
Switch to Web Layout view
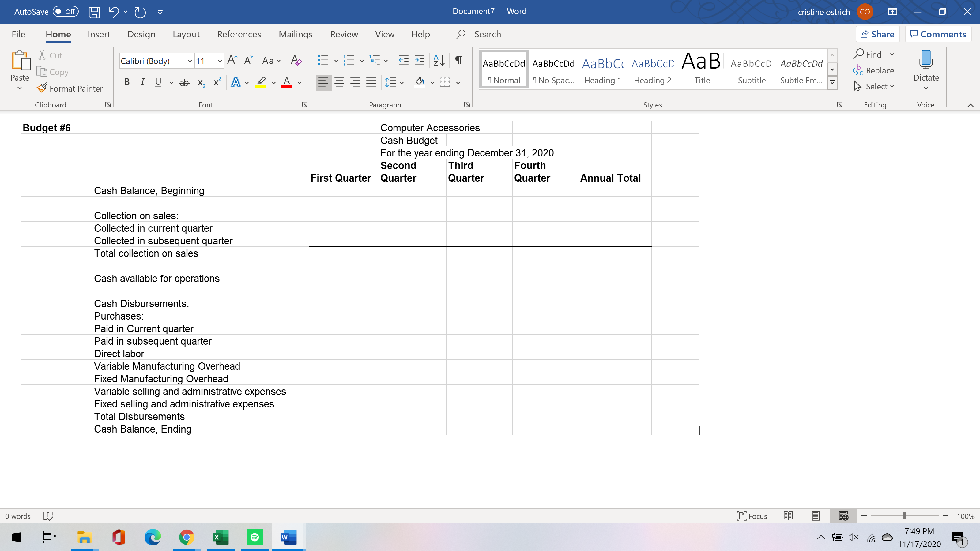point(843,516)
